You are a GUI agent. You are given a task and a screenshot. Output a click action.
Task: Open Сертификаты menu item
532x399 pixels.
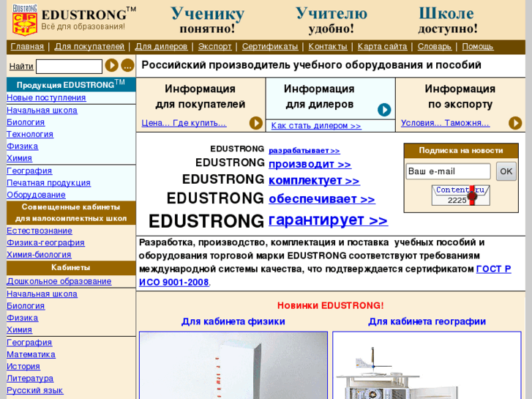[270, 47]
